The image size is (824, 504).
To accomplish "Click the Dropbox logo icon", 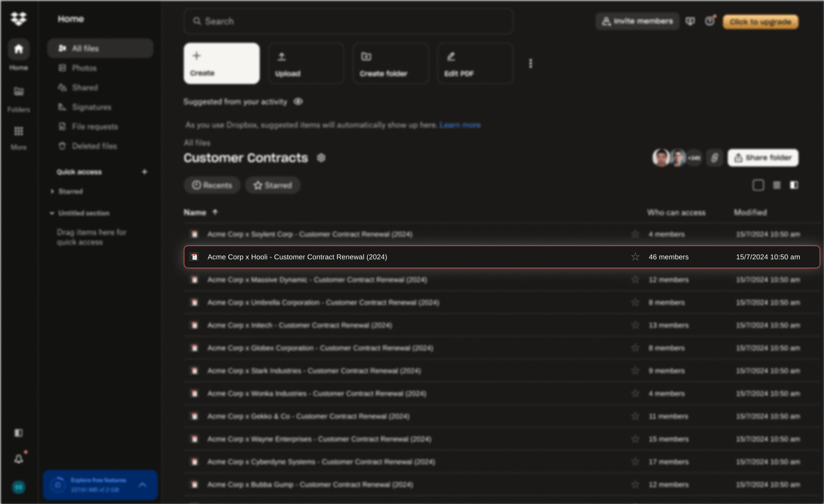I will pyautogui.click(x=18, y=19).
